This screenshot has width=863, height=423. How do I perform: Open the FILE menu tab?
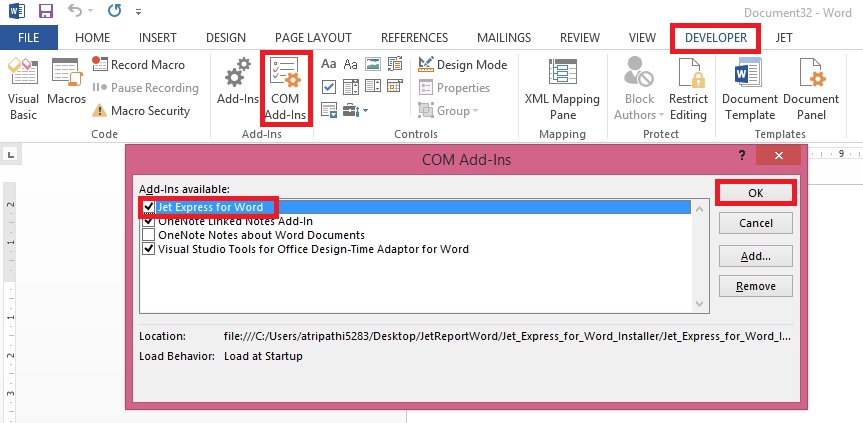pos(29,38)
